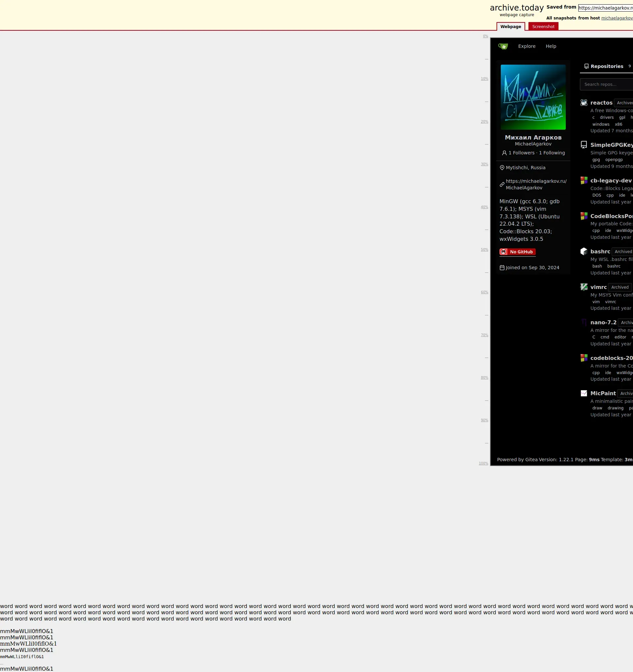Click the openpgp topic tag

pyautogui.click(x=614, y=160)
